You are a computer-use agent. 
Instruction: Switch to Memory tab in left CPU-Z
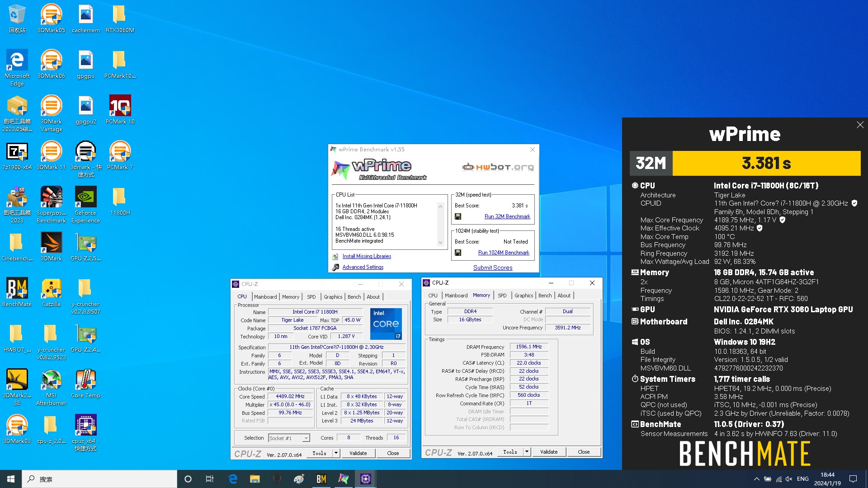tap(291, 297)
